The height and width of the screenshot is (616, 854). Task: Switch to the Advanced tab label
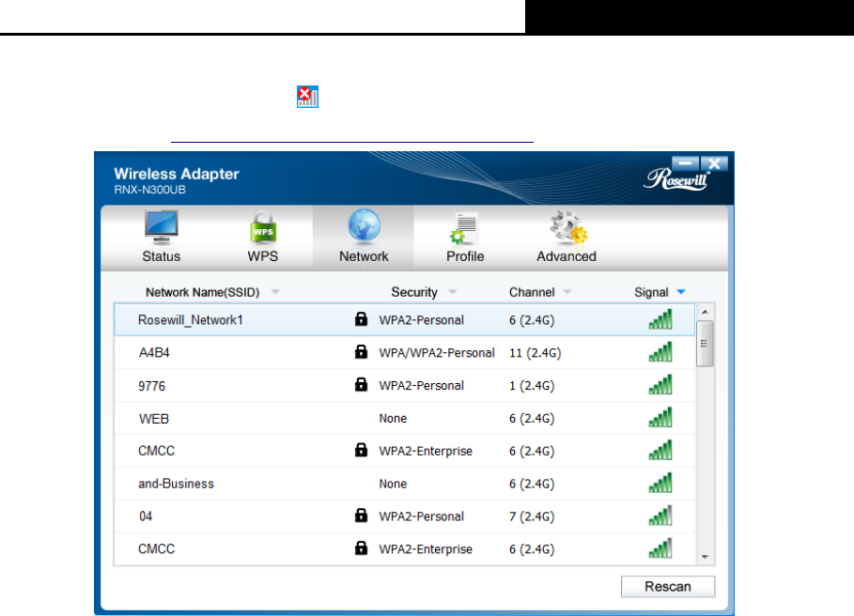pyautogui.click(x=567, y=256)
